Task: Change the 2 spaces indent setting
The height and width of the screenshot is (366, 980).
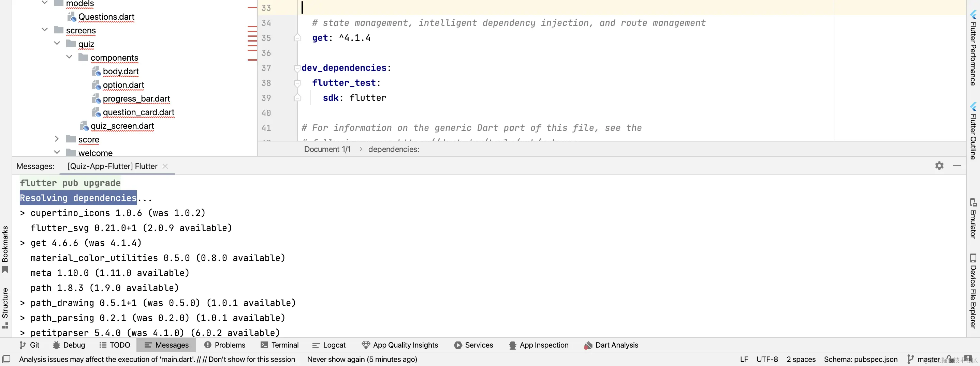Action: pos(801,359)
